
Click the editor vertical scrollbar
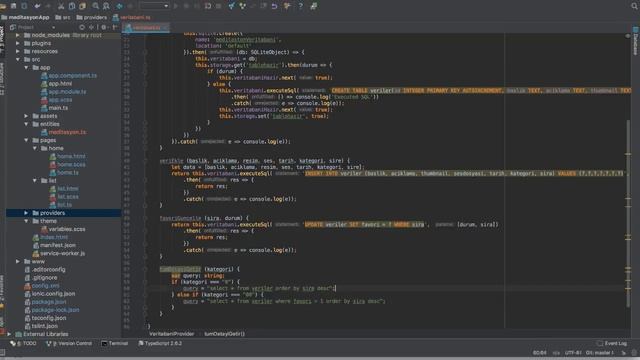point(628,212)
